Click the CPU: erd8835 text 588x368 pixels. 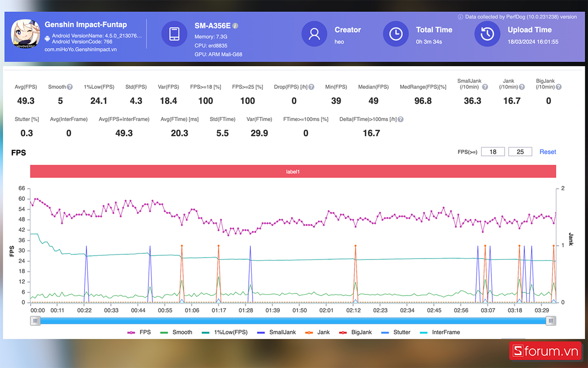point(211,46)
